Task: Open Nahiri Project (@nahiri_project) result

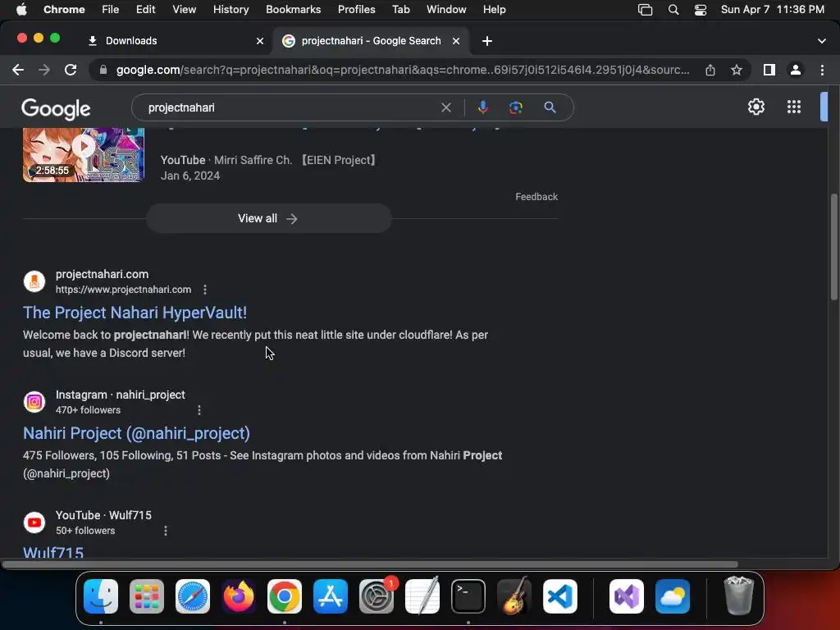Action: pos(137,433)
